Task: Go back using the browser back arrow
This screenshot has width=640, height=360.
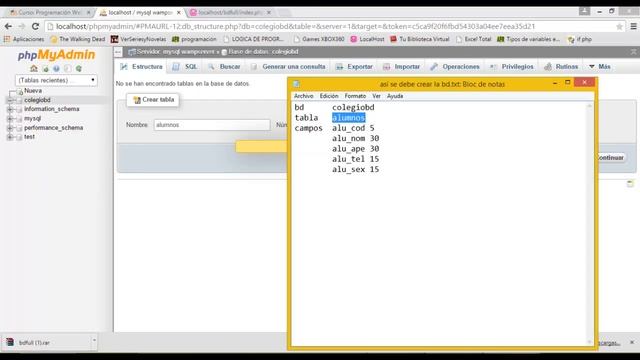Action: [x=8, y=27]
